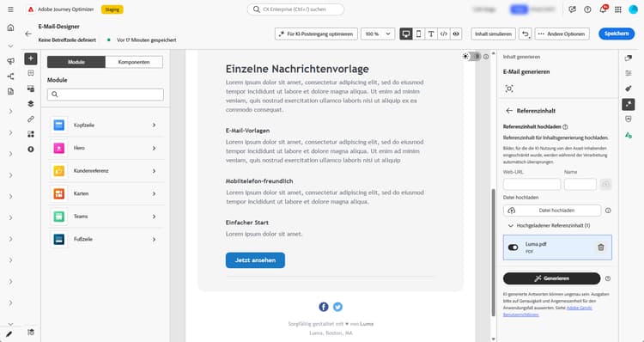Click the Einzelne Nachrichtenvorlage heading

[x=297, y=69]
